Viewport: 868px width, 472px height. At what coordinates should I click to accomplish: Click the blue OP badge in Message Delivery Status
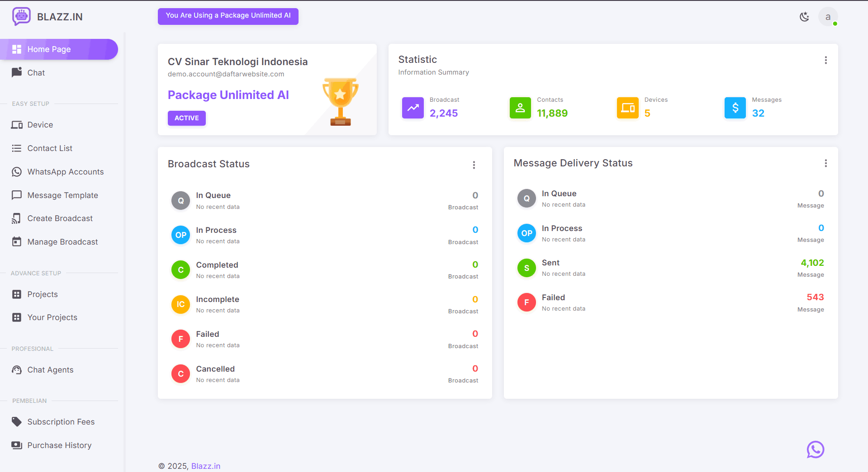tap(526, 233)
